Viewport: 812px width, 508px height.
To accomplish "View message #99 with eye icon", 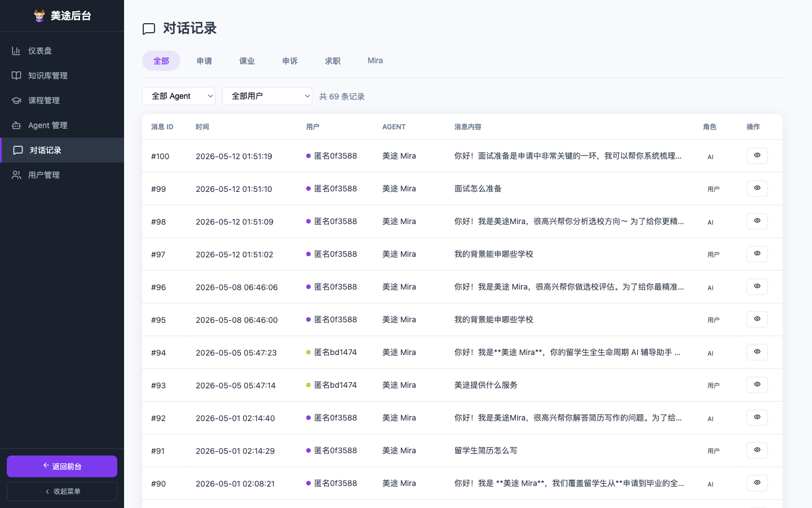I will click(757, 189).
